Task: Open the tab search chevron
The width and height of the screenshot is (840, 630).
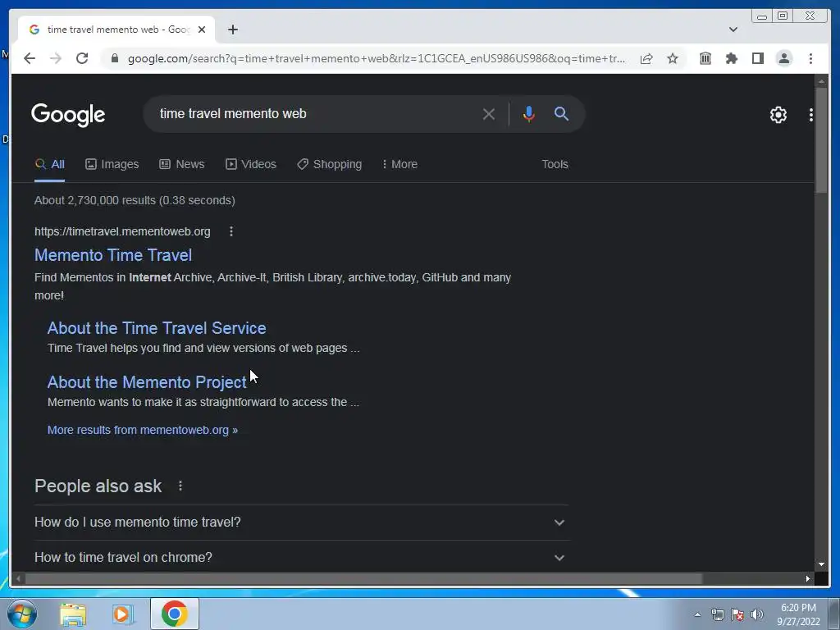Action: (733, 30)
